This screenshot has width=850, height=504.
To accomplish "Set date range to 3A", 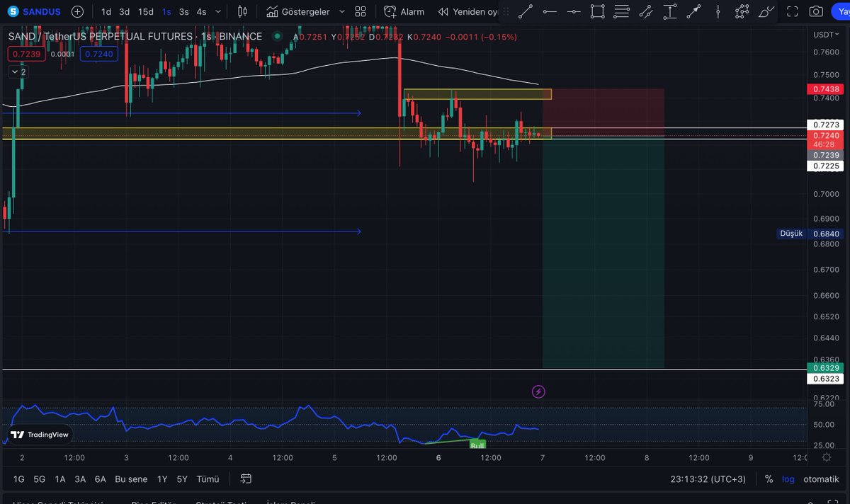I will (x=80, y=479).
